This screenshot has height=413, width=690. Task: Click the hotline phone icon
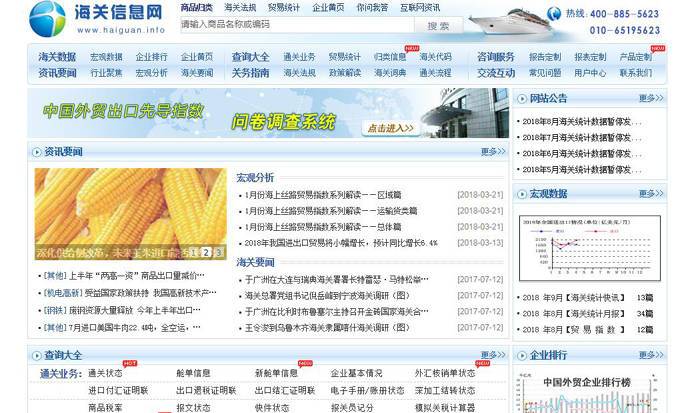point(554,14)
